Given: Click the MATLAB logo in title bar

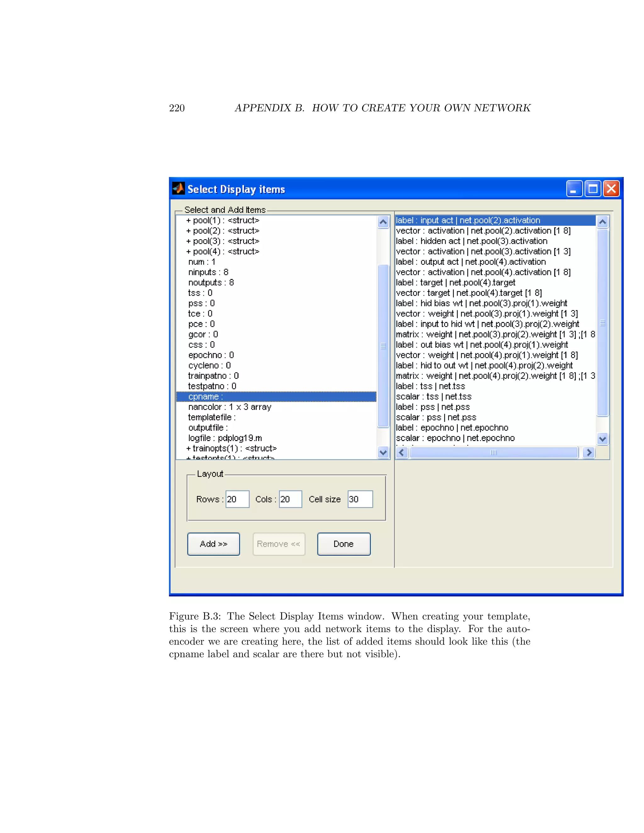Looking at the screenshot, I should point(178,188).
